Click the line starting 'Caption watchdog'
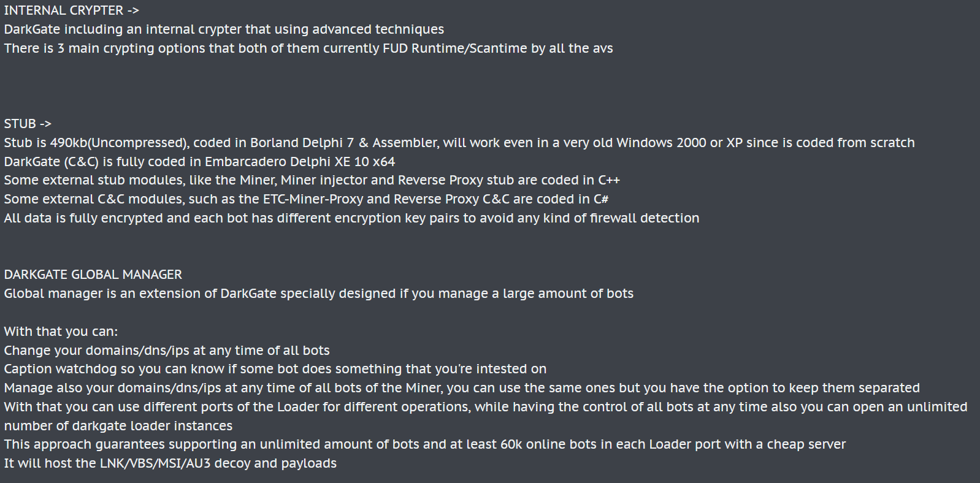Screen dimensions: 980x483 click(x=275, y=369)
